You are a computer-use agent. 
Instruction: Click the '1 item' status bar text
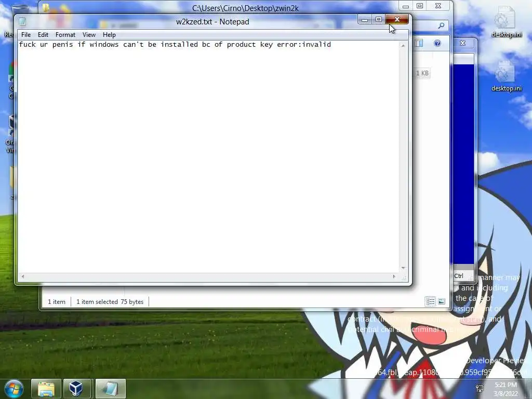click(56, 302)
